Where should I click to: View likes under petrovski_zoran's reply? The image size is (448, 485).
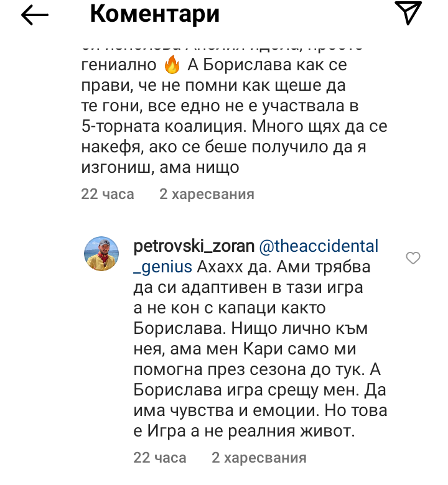coord(259,458)
